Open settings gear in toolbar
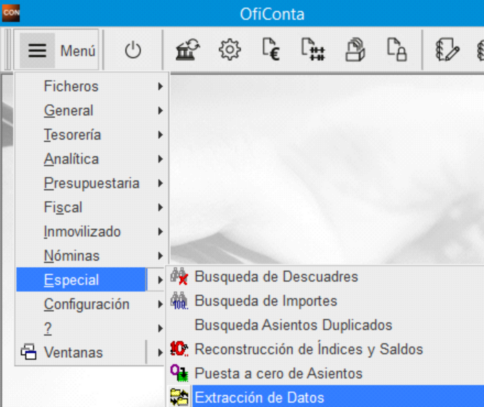Image resolution: width=484 pixels, height=407 pixels. (230, 50)
